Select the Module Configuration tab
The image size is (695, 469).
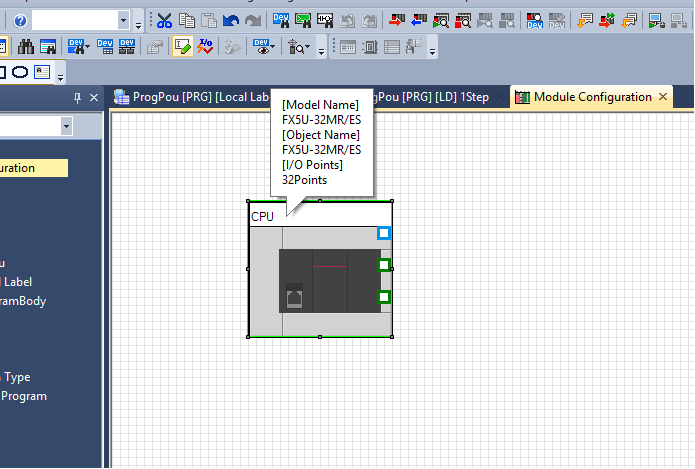coord(592,97)
